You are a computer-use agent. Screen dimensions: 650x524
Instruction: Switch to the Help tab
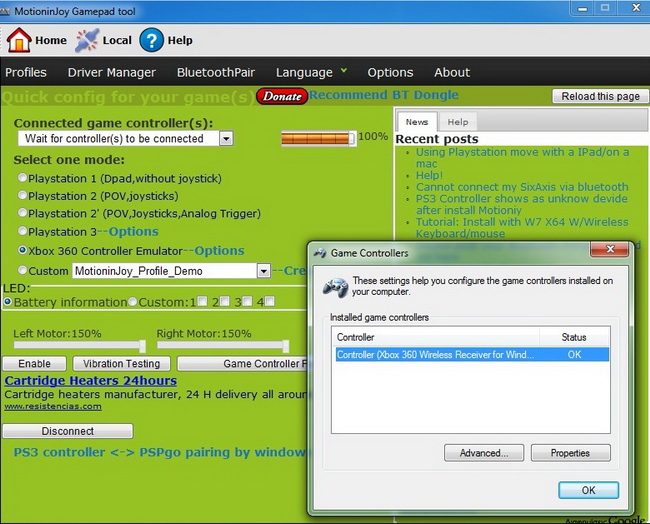click(x=457, y=122)
